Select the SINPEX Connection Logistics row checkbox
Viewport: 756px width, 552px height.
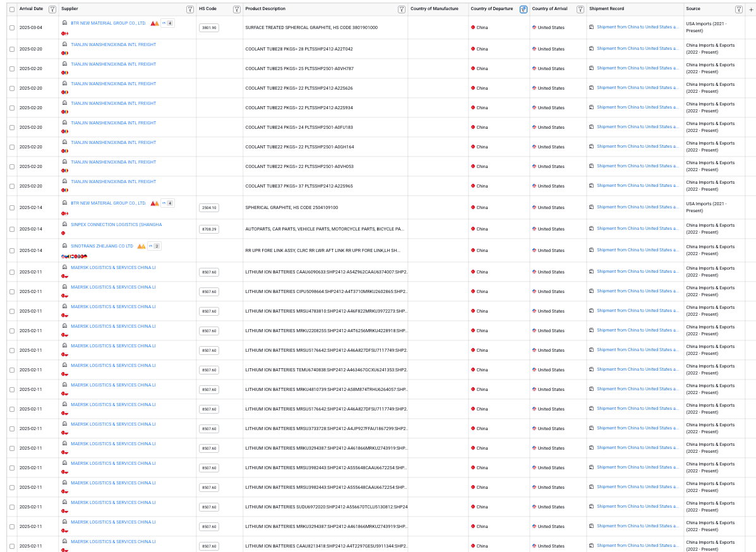(12, 229)
